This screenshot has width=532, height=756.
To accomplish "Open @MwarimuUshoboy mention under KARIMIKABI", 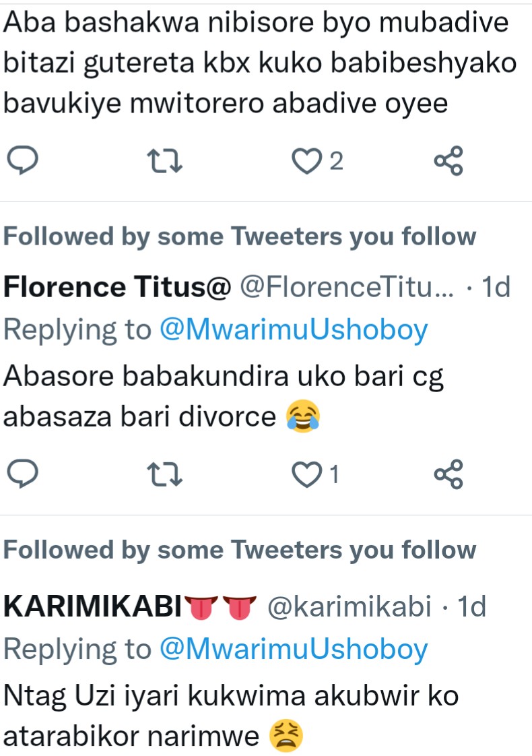I will (294, 649).
